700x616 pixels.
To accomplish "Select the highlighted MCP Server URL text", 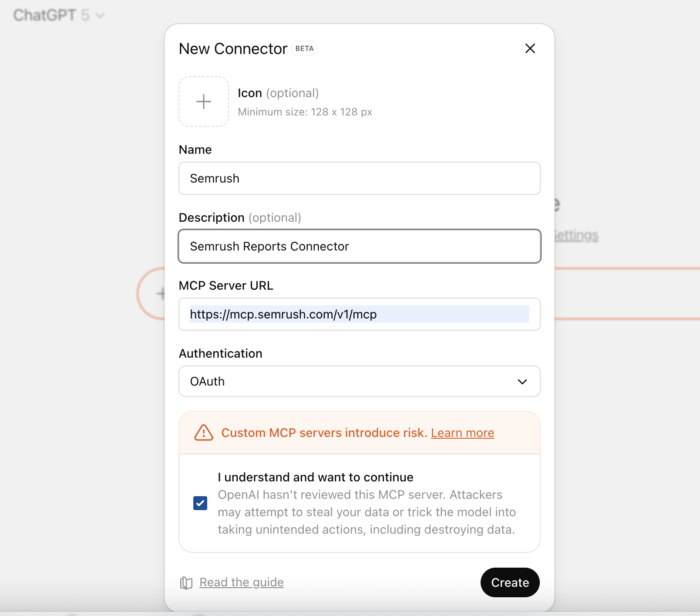I will tap(359, 314).
